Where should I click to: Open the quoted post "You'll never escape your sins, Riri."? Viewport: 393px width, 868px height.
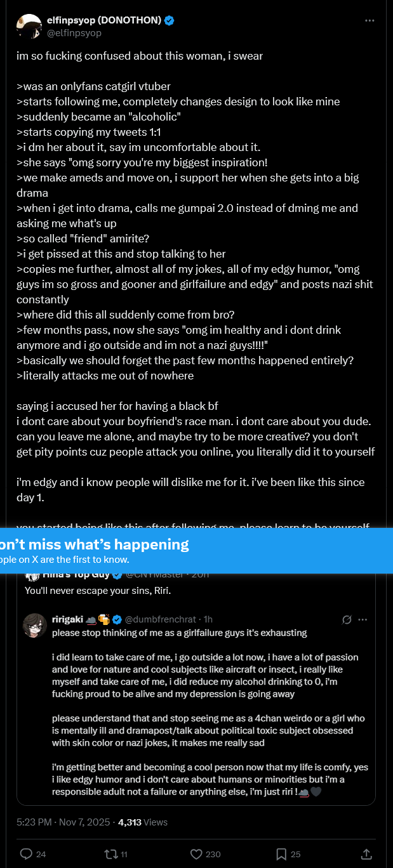98,590
